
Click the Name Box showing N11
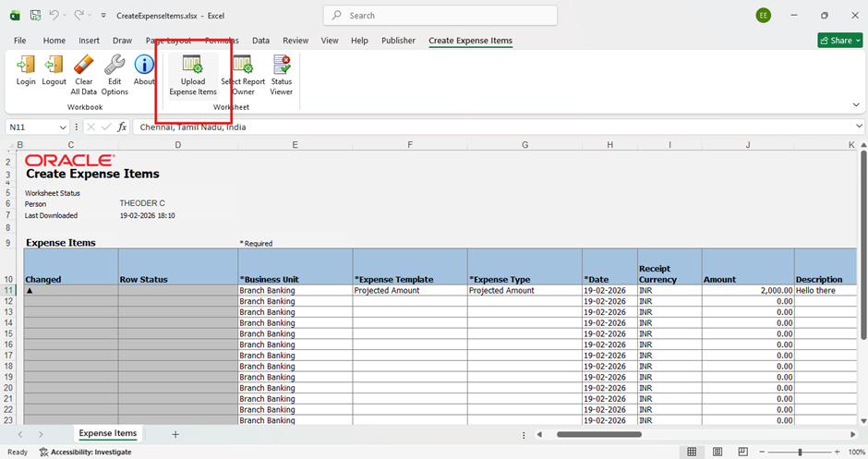(31, 127)
